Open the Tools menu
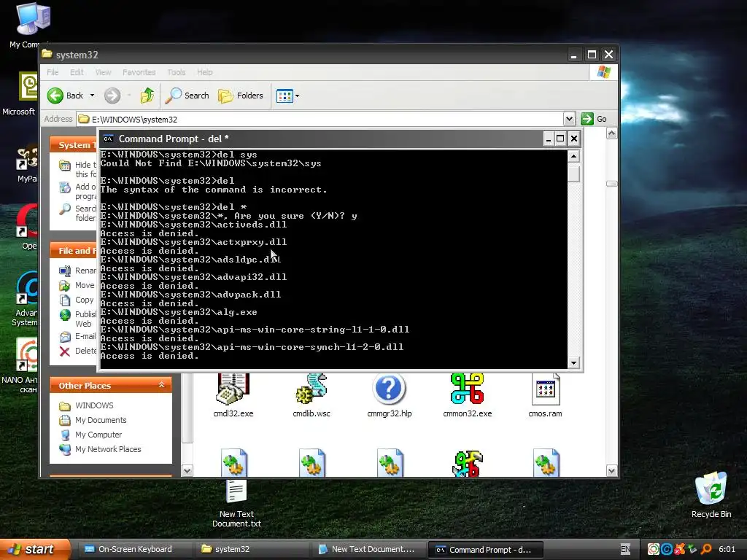Screen dimensions: 747x560 pyautogui.click(x=177, y=72)
